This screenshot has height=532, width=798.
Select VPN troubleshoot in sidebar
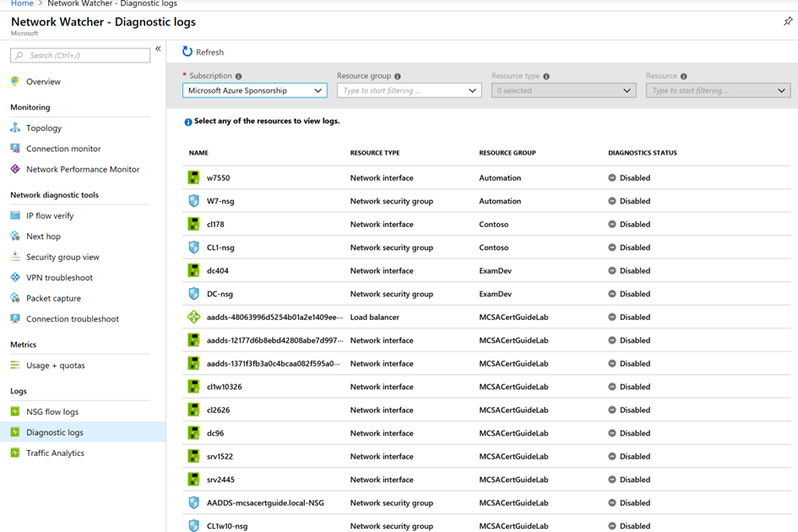click(x=60, y=278)
